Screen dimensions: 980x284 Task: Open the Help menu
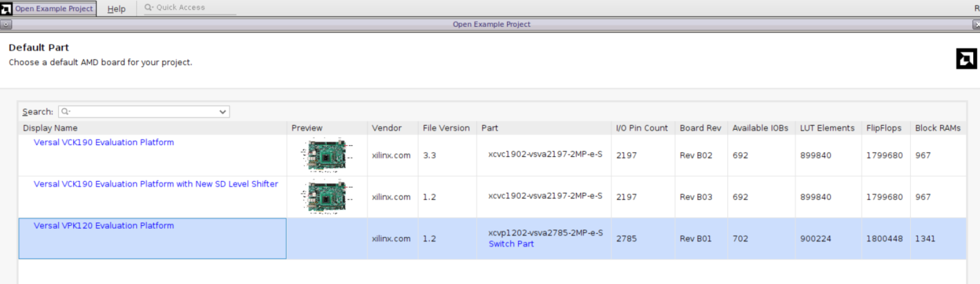(x=117, y=8)
